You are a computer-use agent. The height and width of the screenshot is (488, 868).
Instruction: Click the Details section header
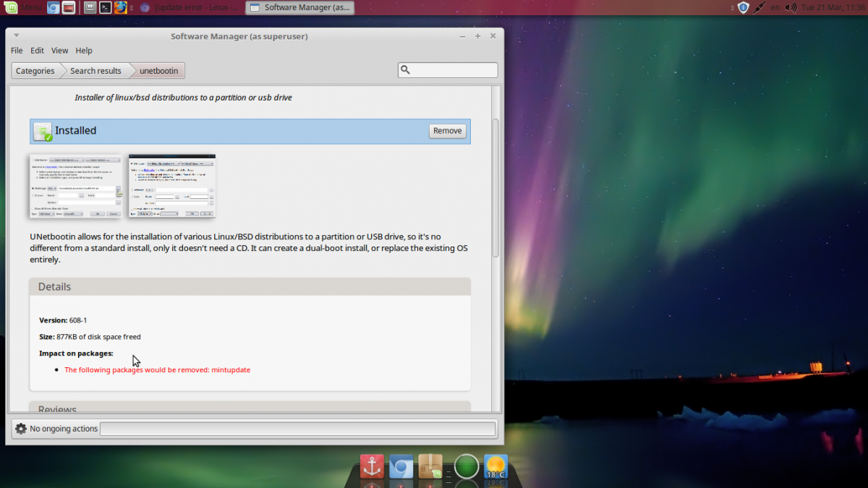coord(250,286)
